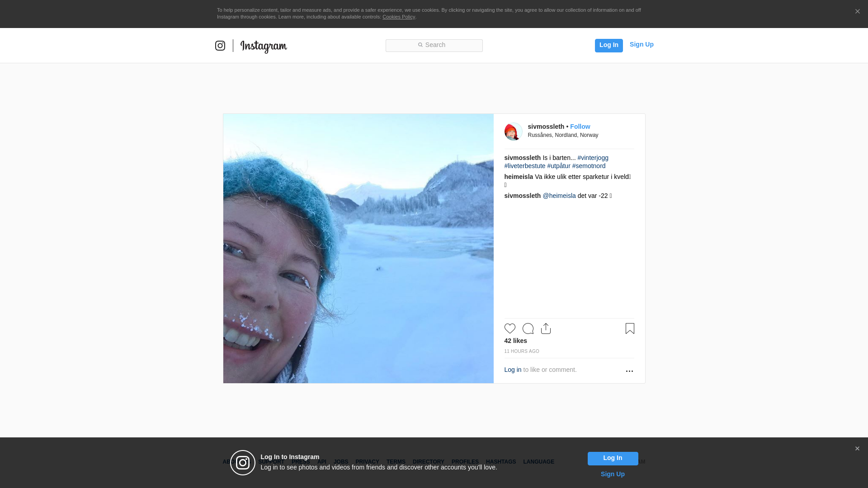Click Log In button in bottom banner

(x=613, y=458)
